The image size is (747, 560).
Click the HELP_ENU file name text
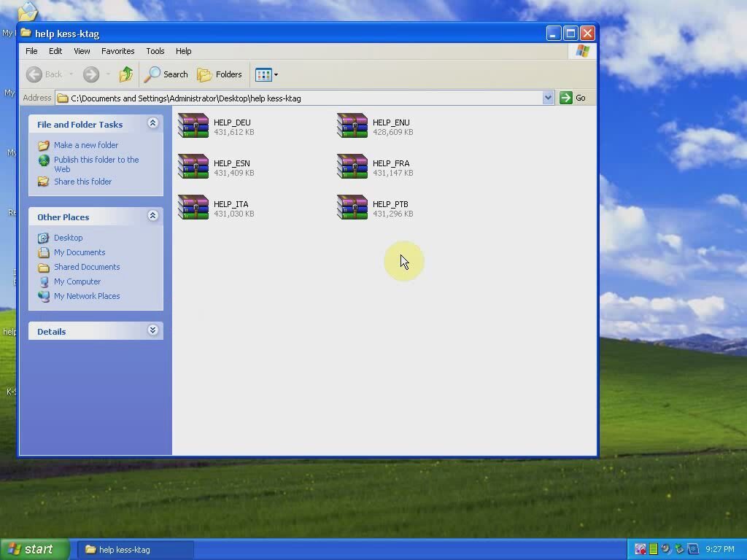[x=391, y=122]
